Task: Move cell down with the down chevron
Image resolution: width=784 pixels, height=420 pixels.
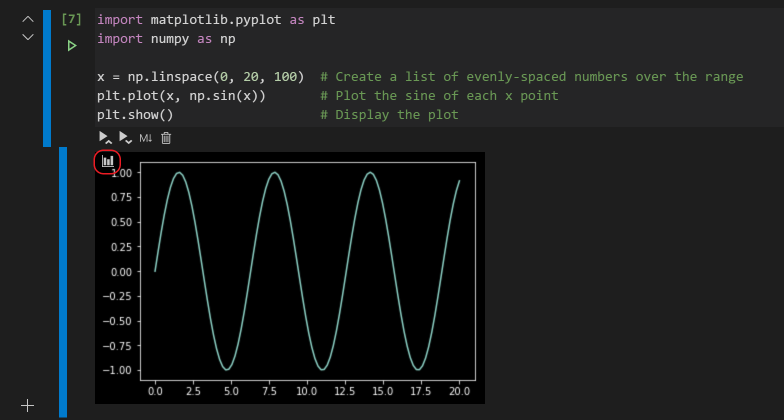Action: pyautogui.click(x=27, y=37)
